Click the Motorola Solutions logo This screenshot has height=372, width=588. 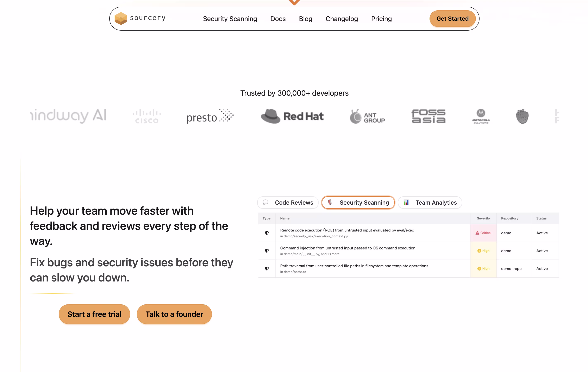pyautogui.click(x=481, y=116)
